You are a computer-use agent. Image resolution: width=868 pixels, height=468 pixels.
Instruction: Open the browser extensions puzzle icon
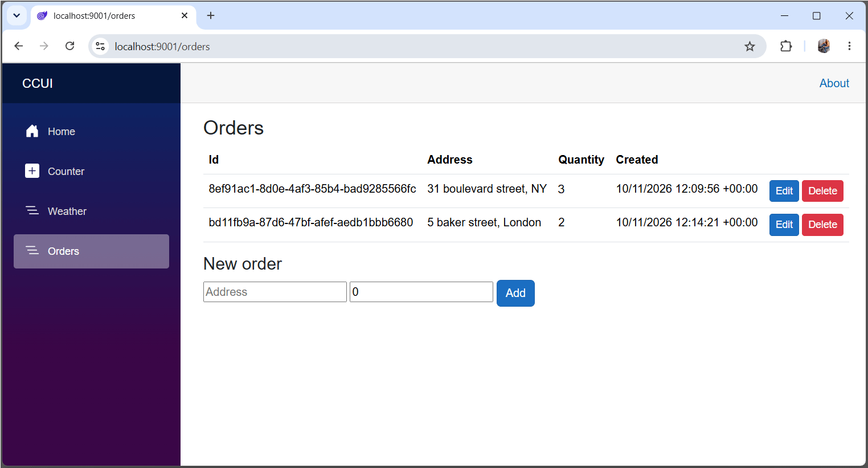(786, 46)
